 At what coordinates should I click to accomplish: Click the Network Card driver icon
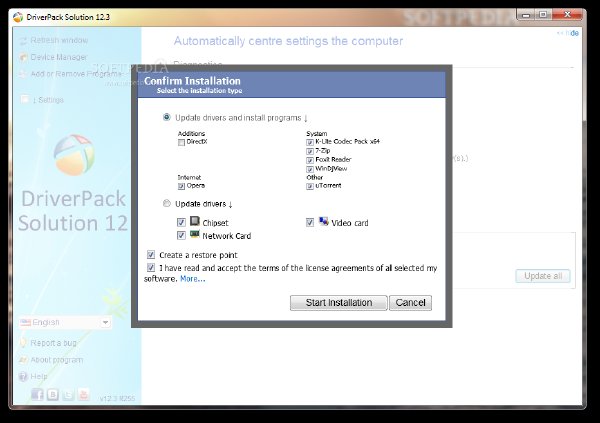195,234
